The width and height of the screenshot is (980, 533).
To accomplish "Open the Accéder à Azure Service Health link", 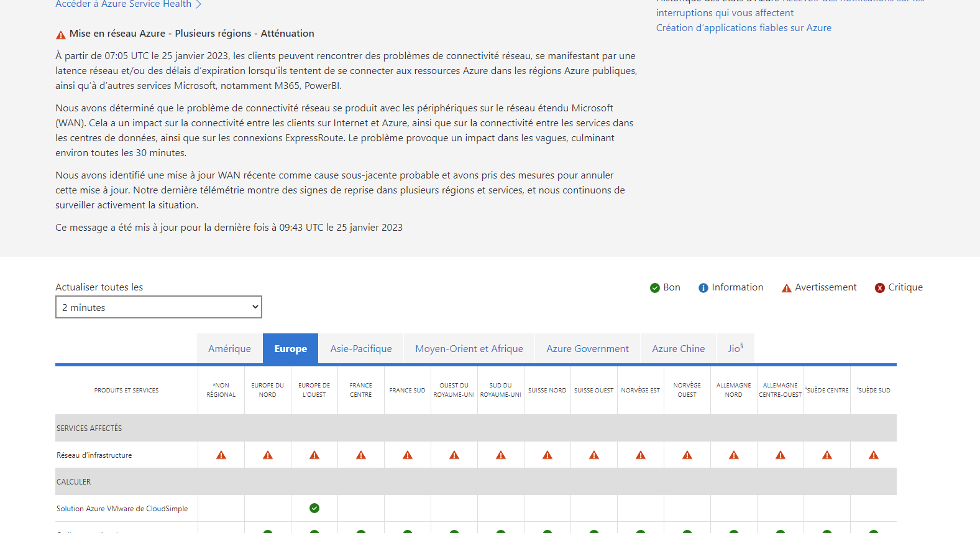I will (x=124, y=4).
